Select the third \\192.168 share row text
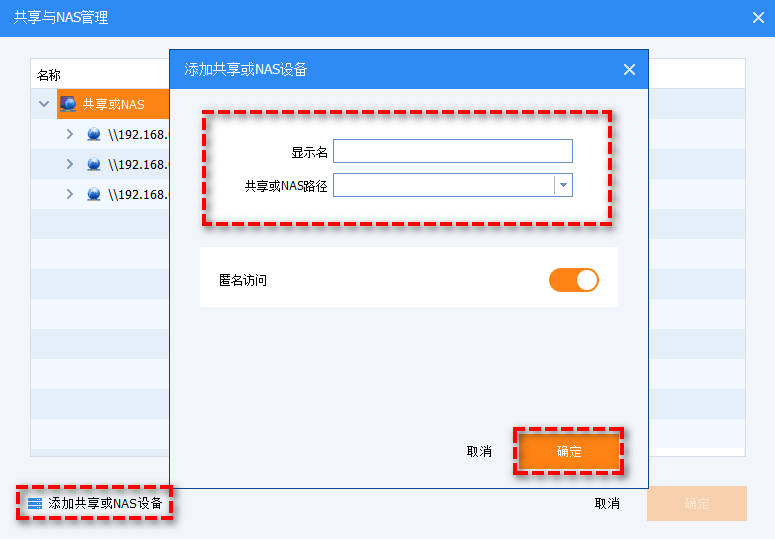The image size is (775, 539). pyautogui.click(x=138, y=194)
